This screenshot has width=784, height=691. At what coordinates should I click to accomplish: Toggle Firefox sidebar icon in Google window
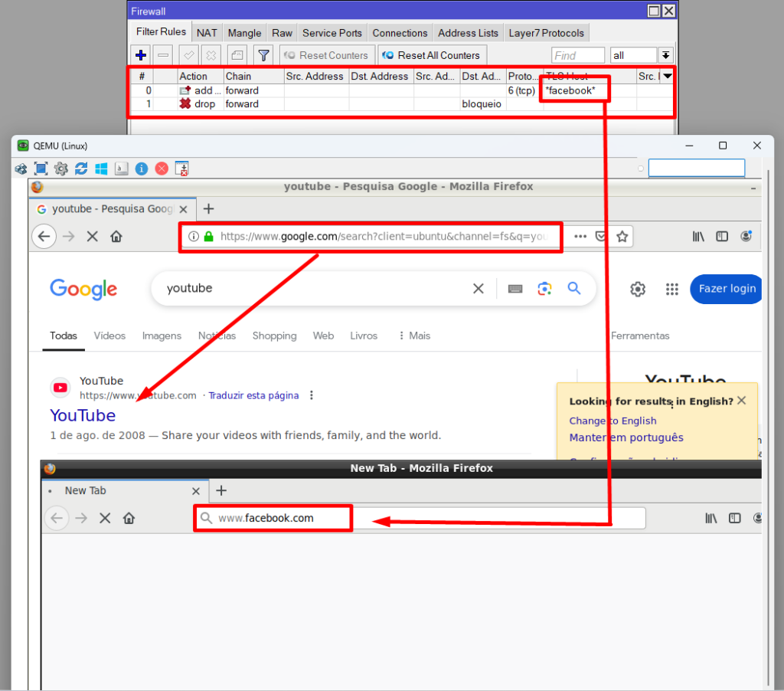point(722,236)
